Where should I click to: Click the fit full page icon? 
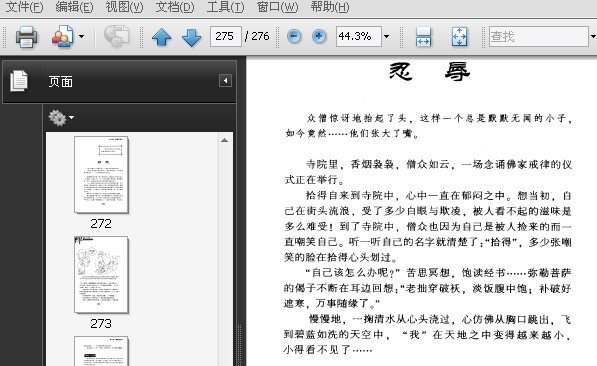click(459, 37)
